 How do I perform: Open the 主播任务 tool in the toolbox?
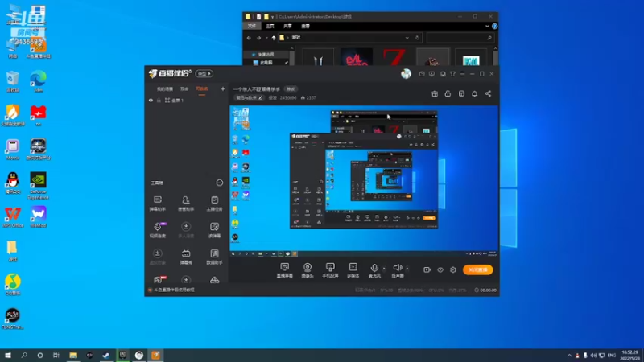click(x=214, y=204)
